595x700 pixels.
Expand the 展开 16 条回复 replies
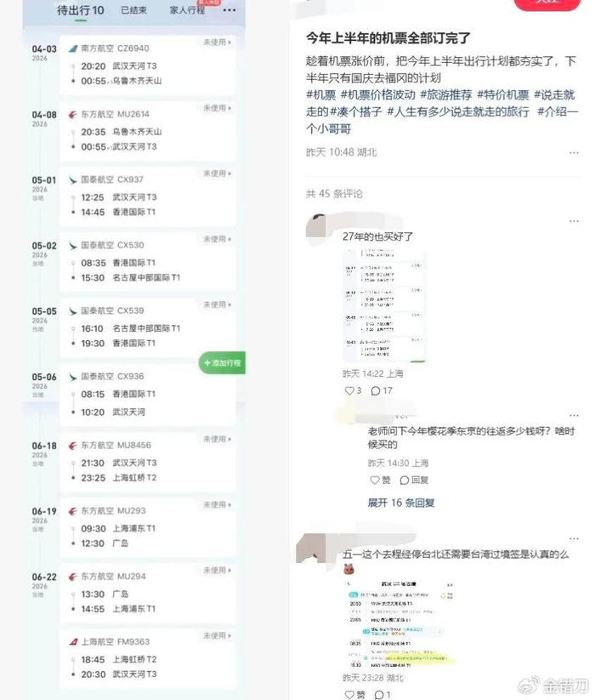pos(401,503)
